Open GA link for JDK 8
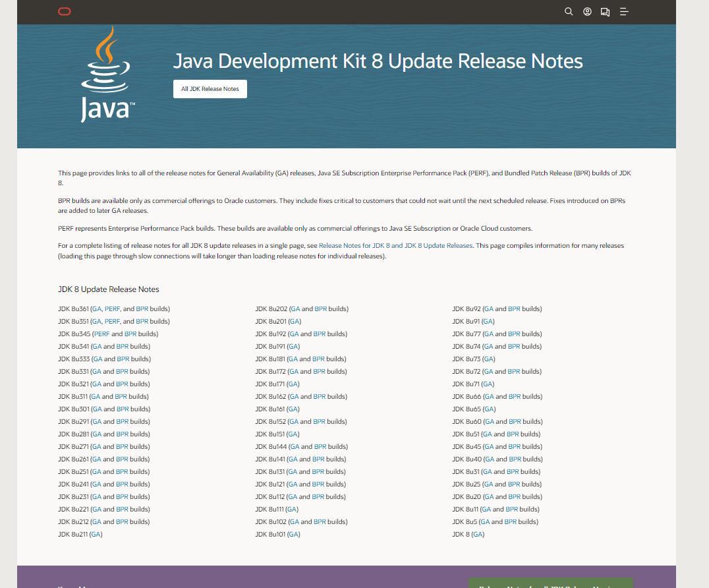709x588 pixels. tap(478, 535)
